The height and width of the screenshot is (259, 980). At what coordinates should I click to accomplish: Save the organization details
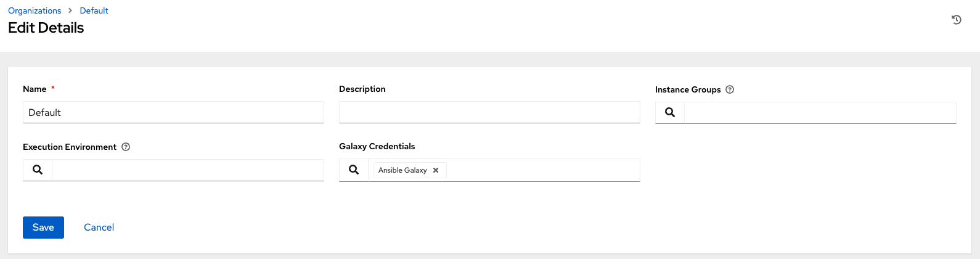pyautogui.click(x=43, y=228)
